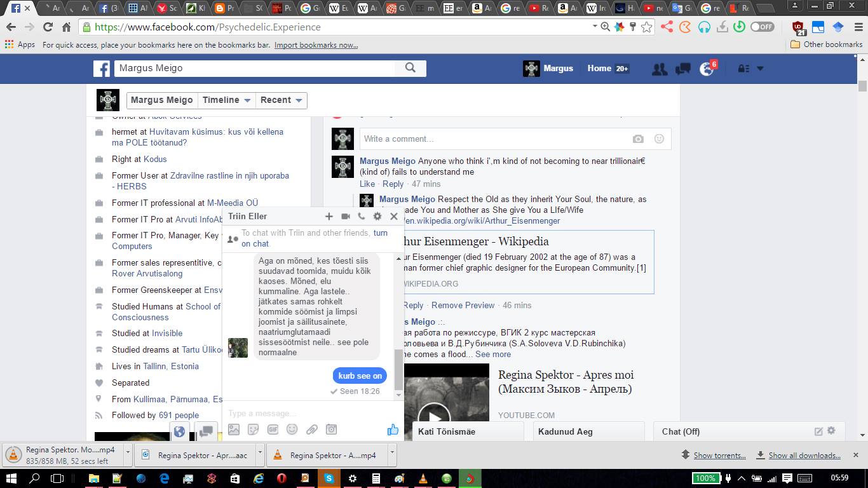
Task: Open Other bookmarks folder
Action: click(826, 44)
